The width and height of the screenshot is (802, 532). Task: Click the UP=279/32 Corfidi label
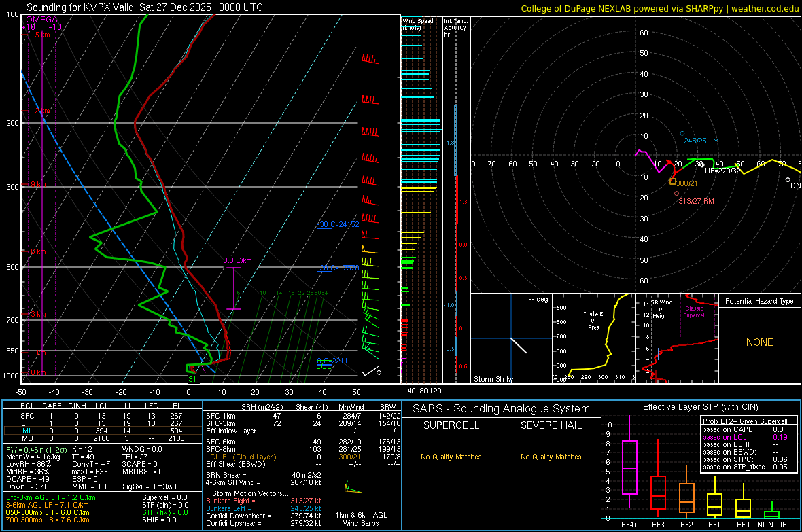(722, 171)
